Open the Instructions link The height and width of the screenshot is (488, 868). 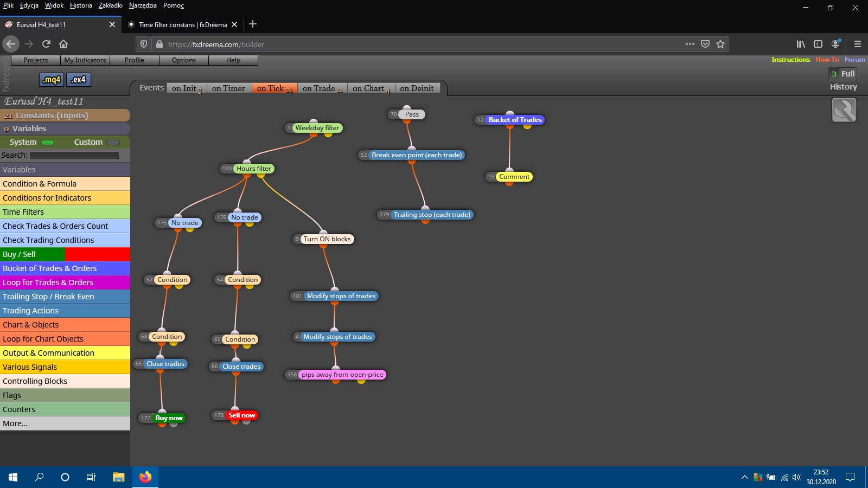(790, 60)
